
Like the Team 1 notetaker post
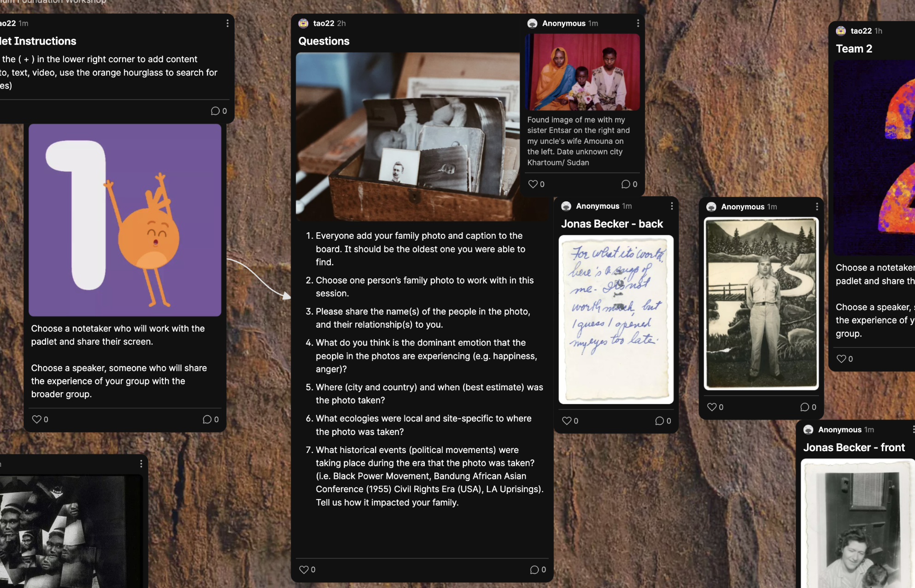pos(36,419)
